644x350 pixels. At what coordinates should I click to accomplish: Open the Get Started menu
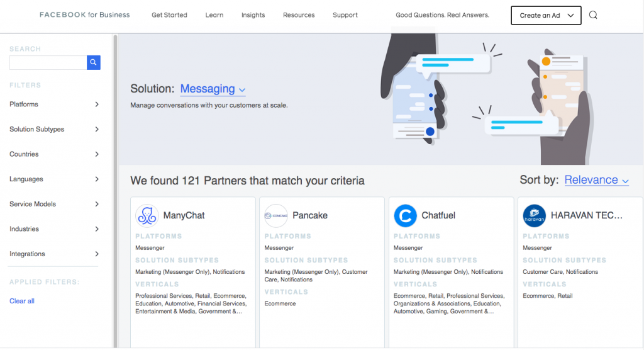pyautogui.click(x=169, y=15)
